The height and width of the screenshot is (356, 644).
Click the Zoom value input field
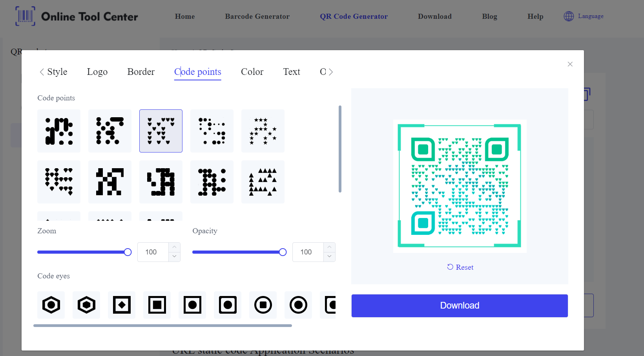click(x=153, y=252)
